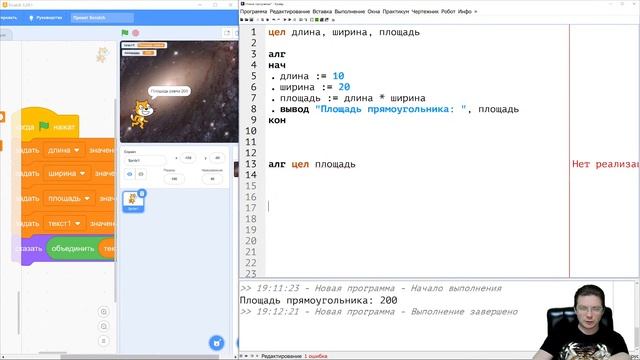Click the Save icon in Kumir toolbar
The width and height of the screenshot is (640, 360).
pyautogui.click(x=251, y=20)
